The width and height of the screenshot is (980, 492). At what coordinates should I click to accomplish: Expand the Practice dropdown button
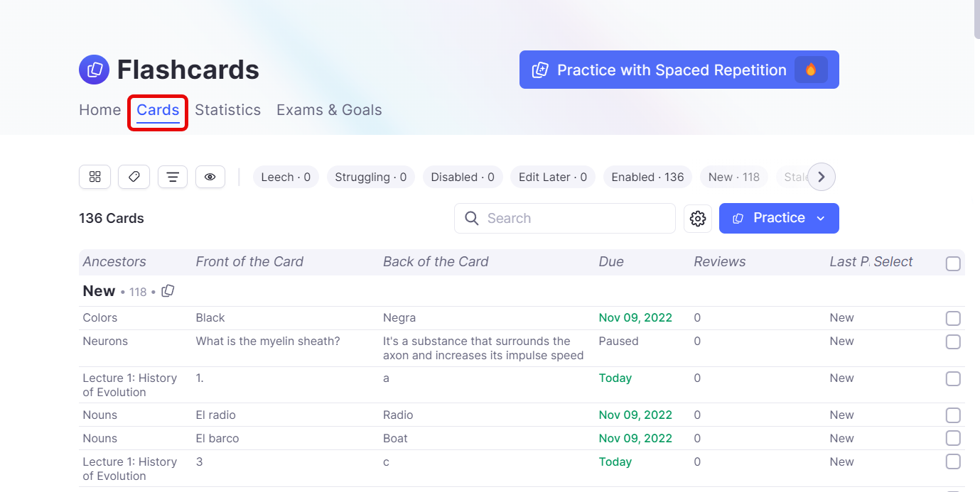(820, 218)
